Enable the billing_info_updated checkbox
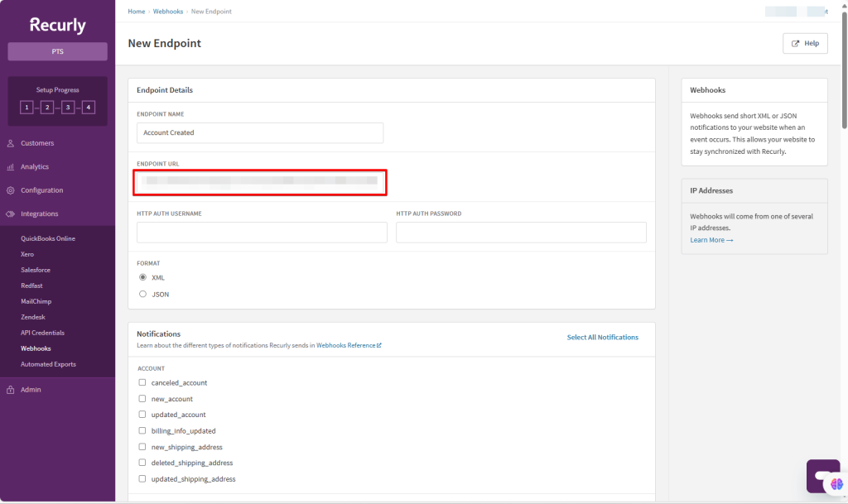848x504 pixels. pyautogui.click(x=142, y=431)
